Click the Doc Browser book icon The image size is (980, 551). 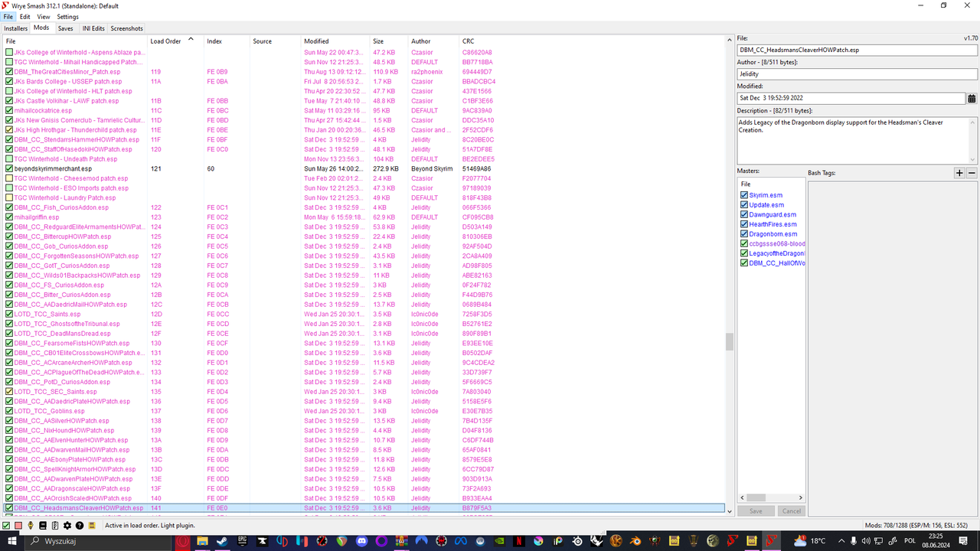[x=42, y=526]
